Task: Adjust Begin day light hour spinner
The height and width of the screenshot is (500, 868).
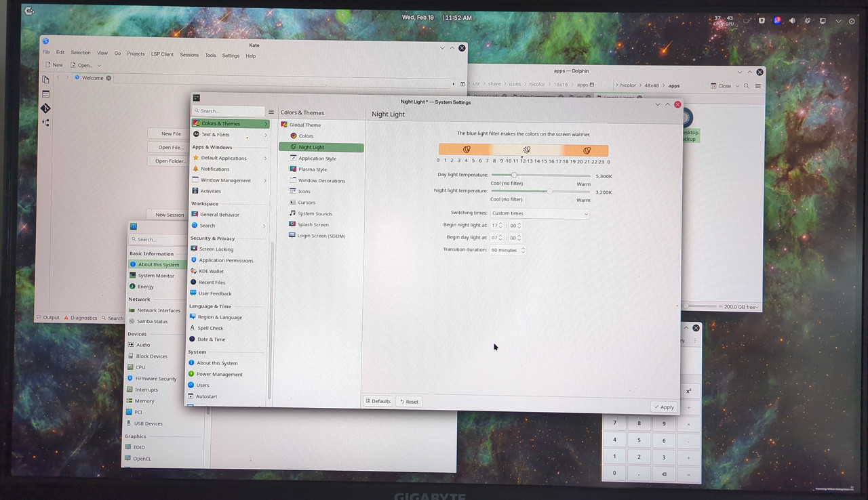Action: coord(497,238)
